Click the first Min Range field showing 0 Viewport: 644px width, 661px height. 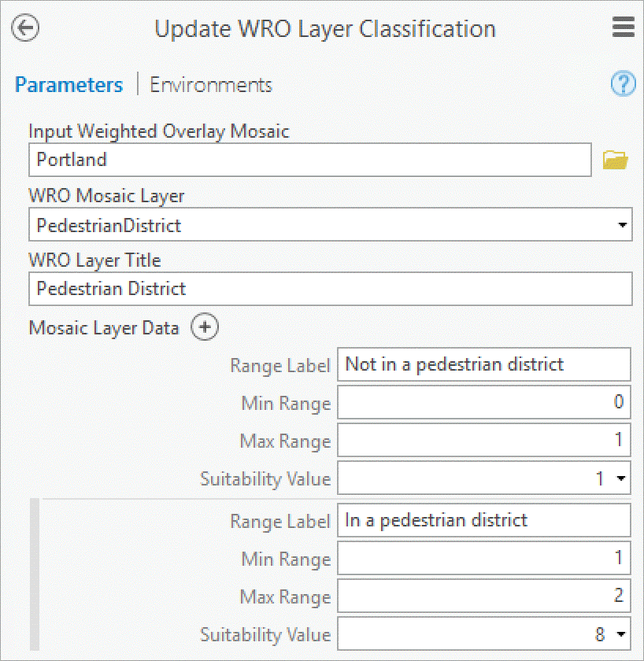(483, 403)
